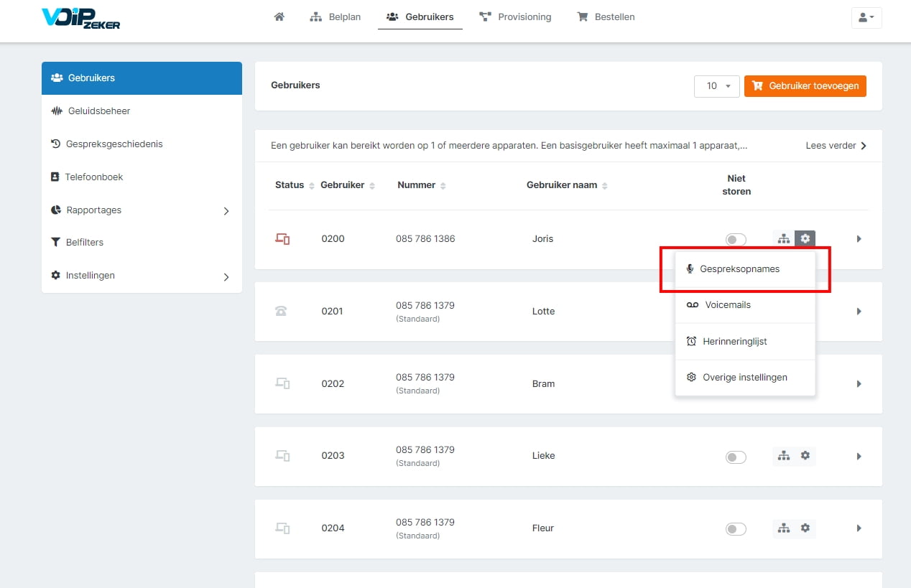The height and width of the screenshot is (588, 911).
Task: Expand the row for user 0203
Action: [x=859, y=457]
